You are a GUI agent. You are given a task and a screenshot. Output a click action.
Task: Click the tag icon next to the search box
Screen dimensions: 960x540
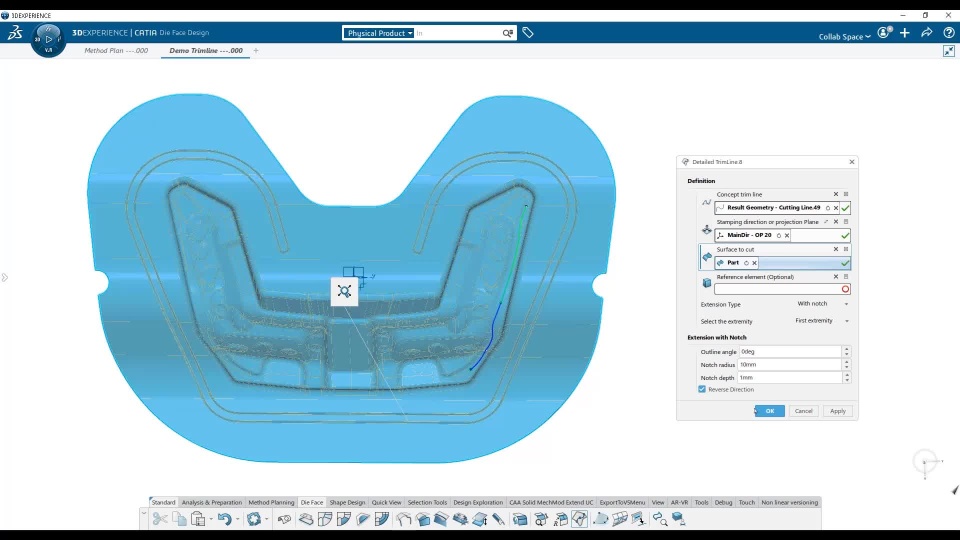(528, 33)
